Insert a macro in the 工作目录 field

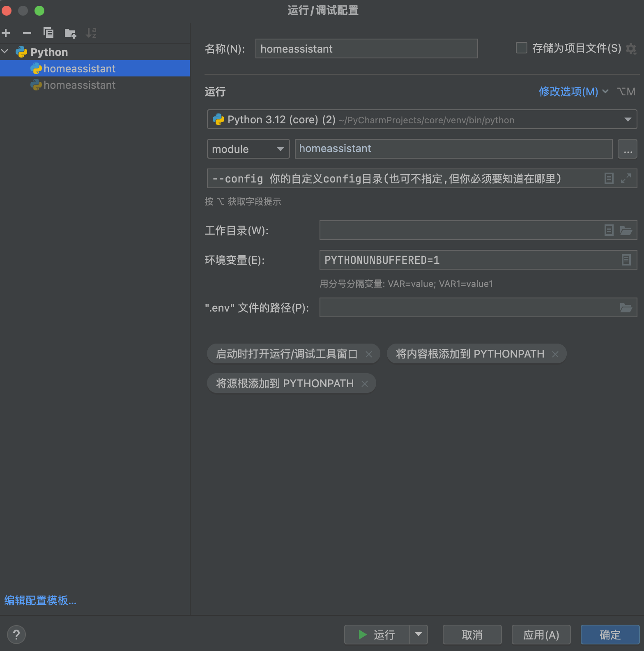[x=609, y=230]
